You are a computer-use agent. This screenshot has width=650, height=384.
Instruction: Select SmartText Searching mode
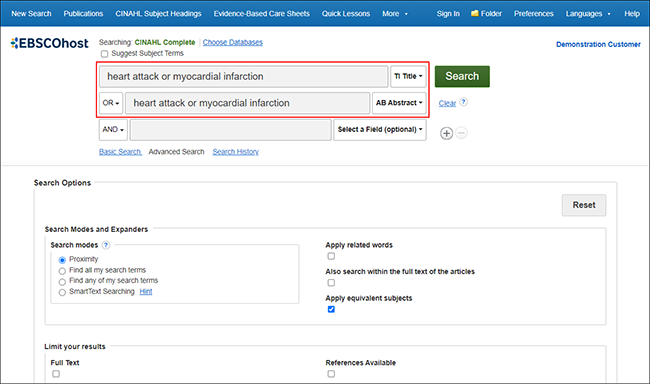pyautogui.click(x=62, y=292)
